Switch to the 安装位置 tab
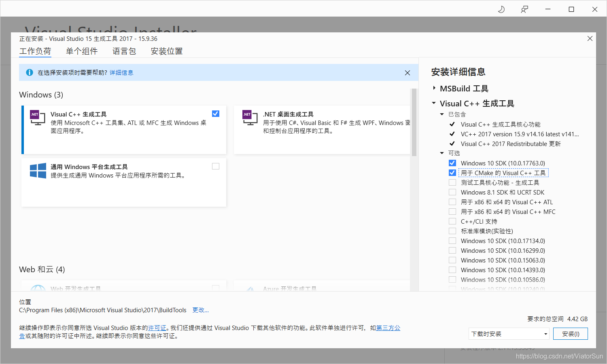 167,51
